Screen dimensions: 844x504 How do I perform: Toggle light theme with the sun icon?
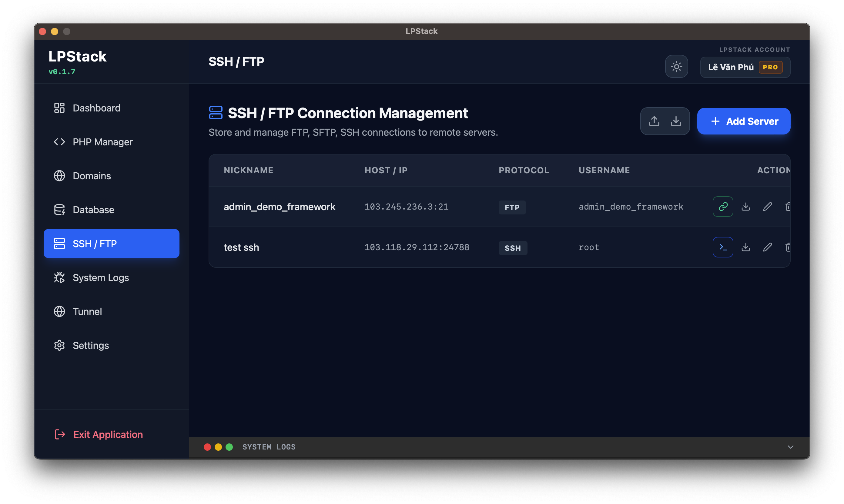point(676,67)
